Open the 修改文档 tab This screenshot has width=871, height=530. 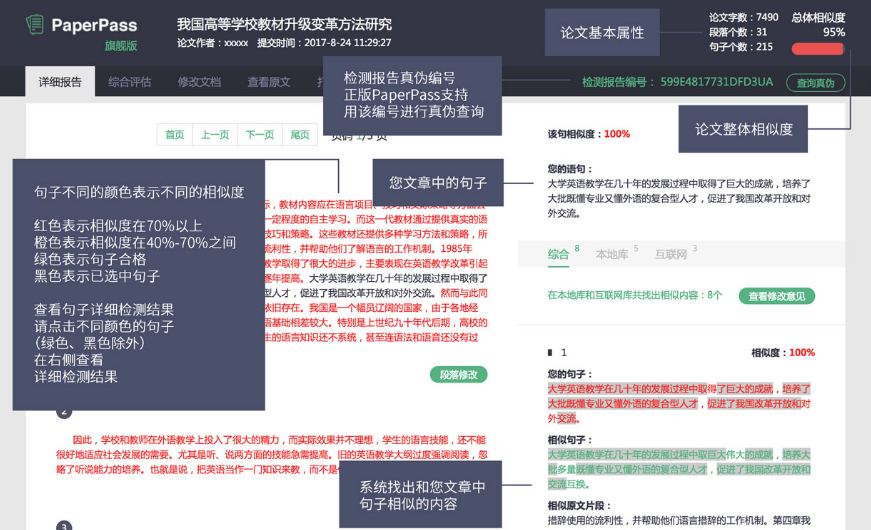pyautogui.click(x=199, y=82)
